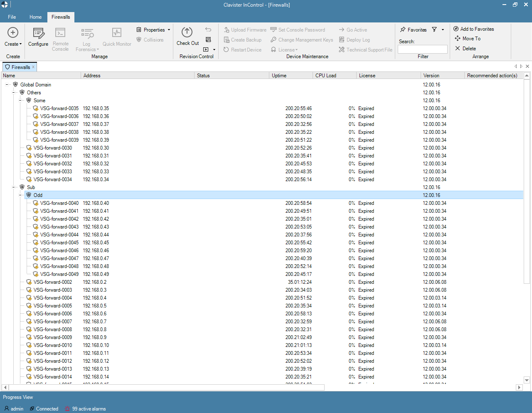
Task: Click the tab strip scroll-right arrow
Action: (x=521, y=66)
